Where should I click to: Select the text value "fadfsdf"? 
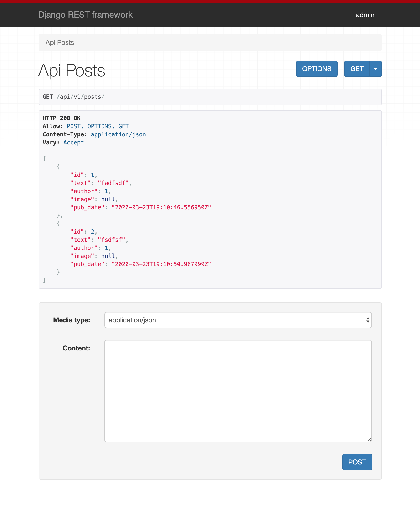[x=113, y=183]
